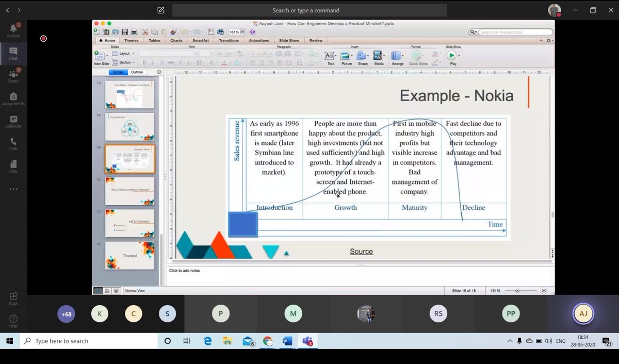Open Teams section in the sidebar
619x364 pixels.
click(x=13, y=76)
